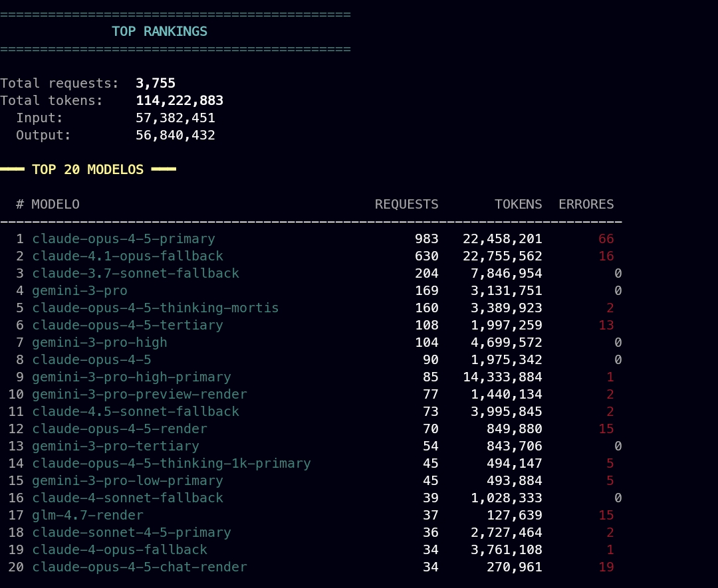
Task: Click the tokens value 22,458,201
Action: click(503, 239)
